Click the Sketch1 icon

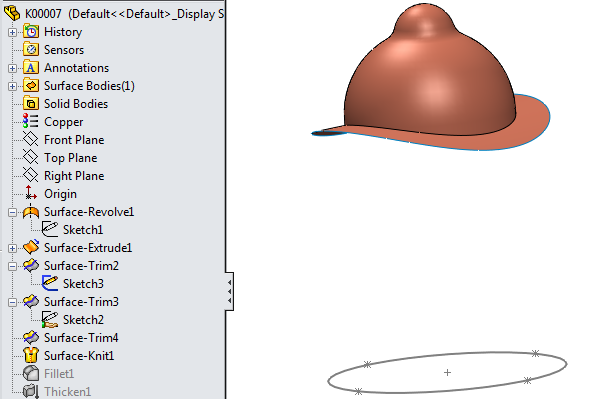[x=50, y=229]
